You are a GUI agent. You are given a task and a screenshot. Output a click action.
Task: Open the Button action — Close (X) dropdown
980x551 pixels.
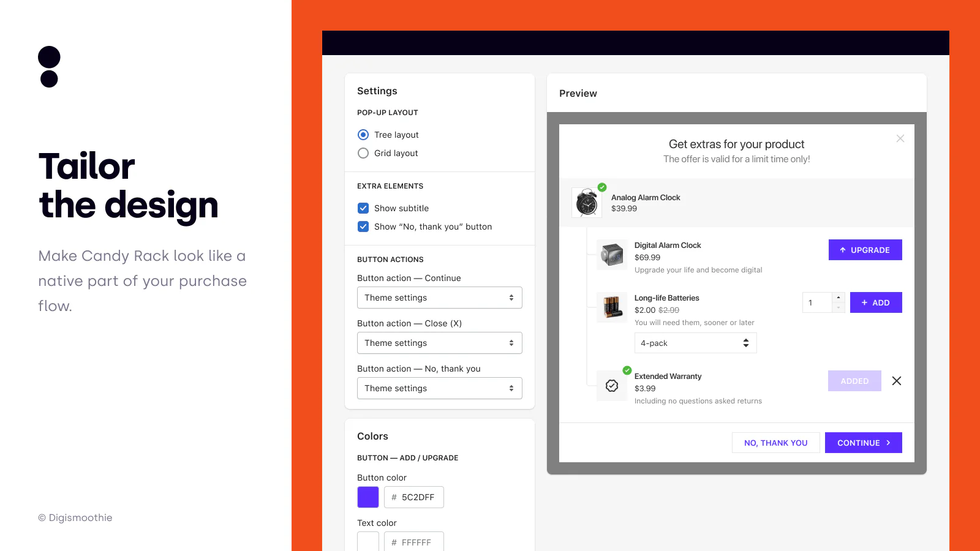pos(440,343)
